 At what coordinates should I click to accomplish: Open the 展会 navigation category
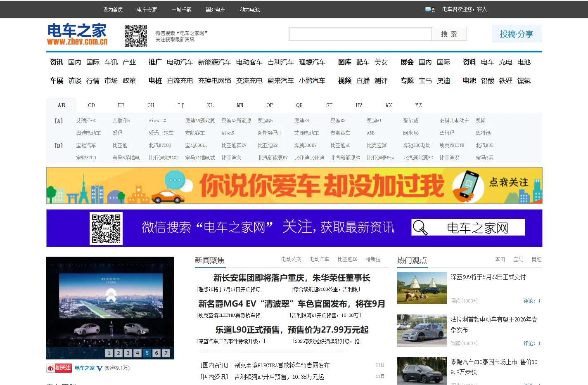[x=407, y=62]
